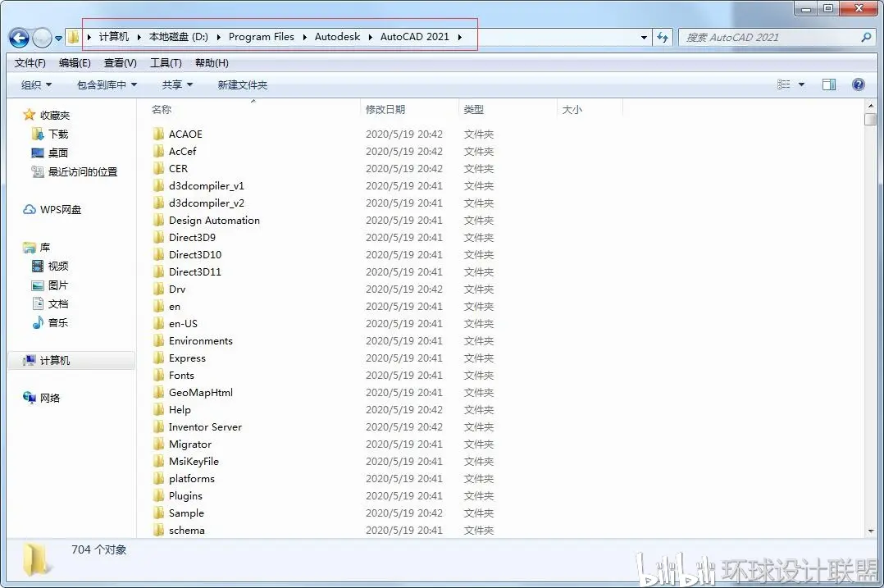Open the address bar previous locations dropdown

click(644, 38)
